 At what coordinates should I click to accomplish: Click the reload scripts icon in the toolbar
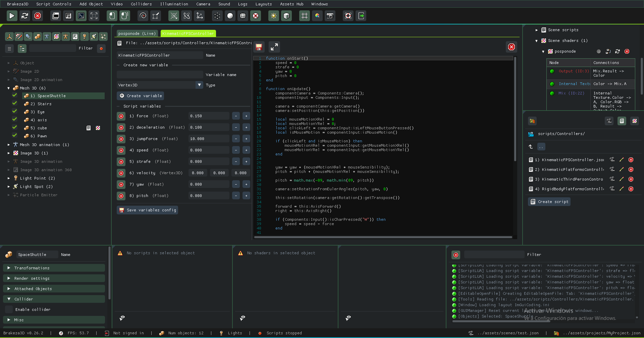[x=24, y=16]
